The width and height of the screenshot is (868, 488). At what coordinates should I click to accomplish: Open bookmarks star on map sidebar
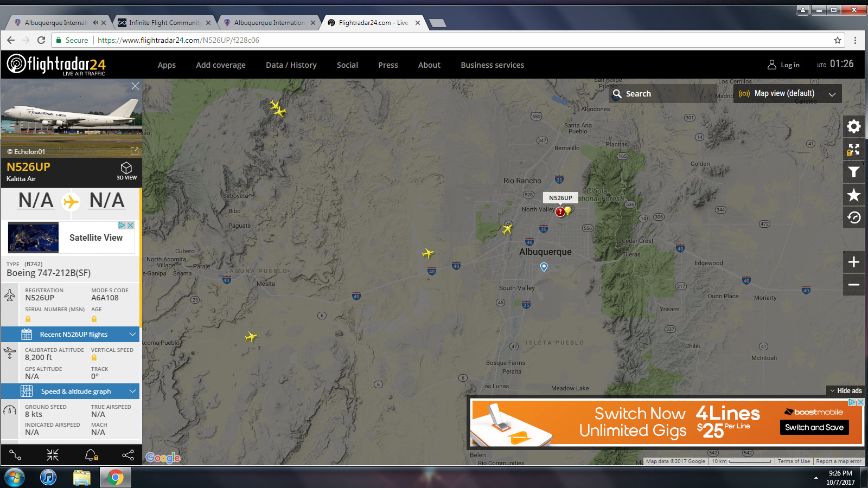point(854,195)
